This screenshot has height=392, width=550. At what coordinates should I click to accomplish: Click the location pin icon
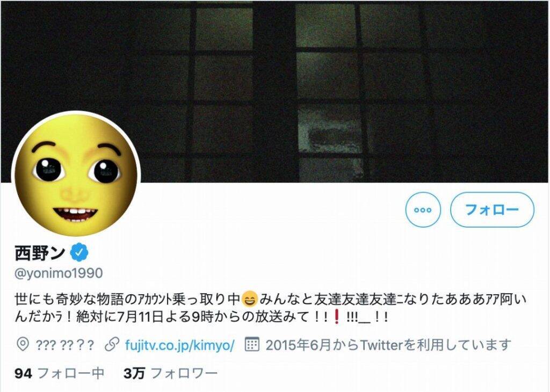tap(23, 345)
